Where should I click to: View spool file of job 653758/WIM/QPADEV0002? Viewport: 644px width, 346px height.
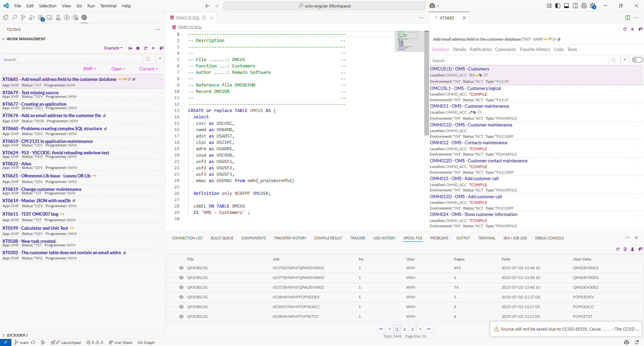[181, 278]
